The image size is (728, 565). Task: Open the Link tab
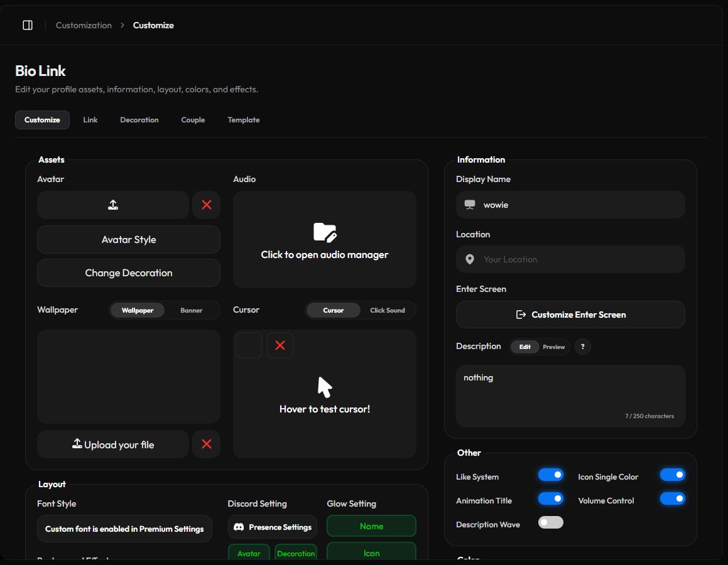pos(90,120)
